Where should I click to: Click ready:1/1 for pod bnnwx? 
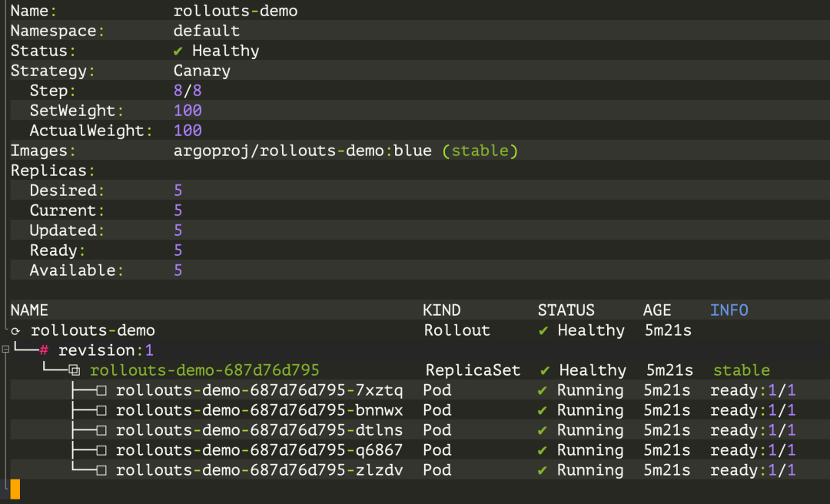tap(752, 410)
